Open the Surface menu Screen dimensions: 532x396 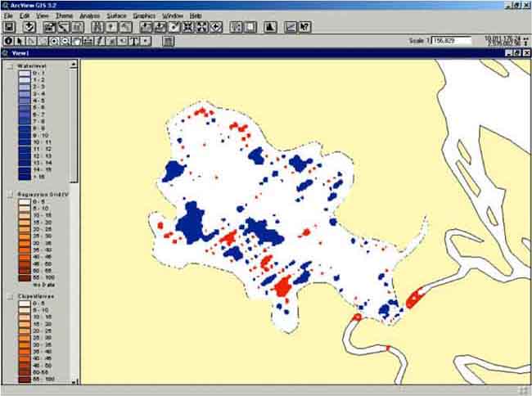116,16
